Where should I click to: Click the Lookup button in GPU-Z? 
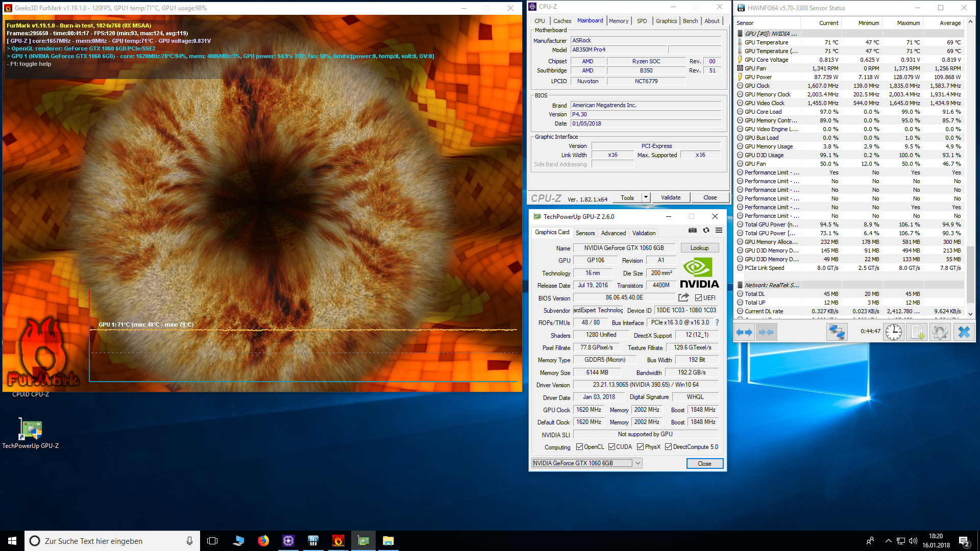pyautogui.click(x=699, y=248)
